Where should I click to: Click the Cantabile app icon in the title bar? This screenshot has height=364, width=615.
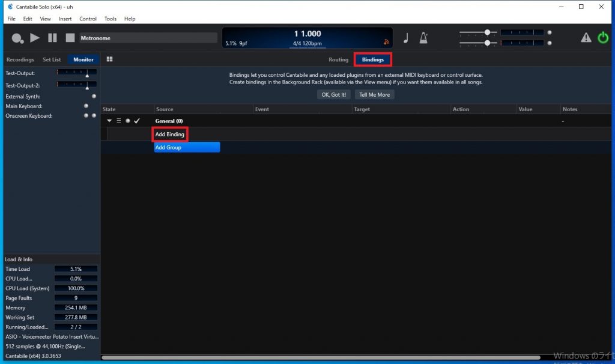click(x=10, y=7)
